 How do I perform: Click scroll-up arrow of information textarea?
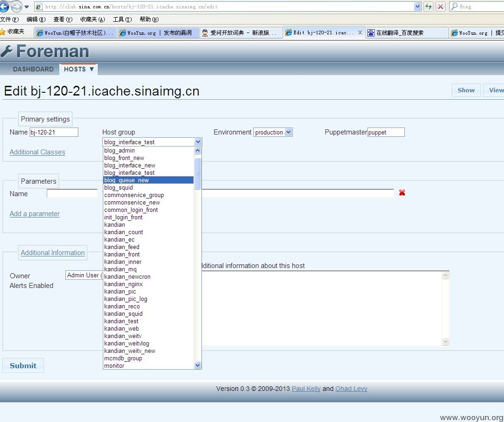[445, 275]
